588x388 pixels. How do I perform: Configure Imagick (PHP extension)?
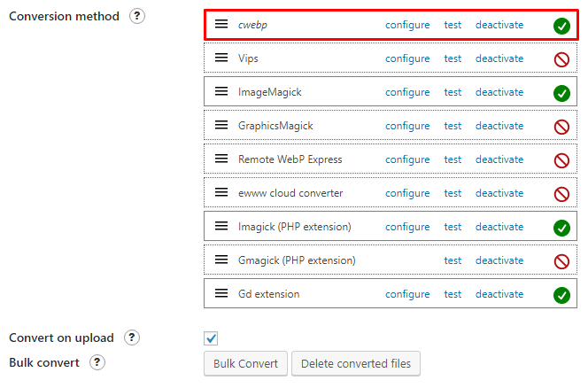point(407,227)
